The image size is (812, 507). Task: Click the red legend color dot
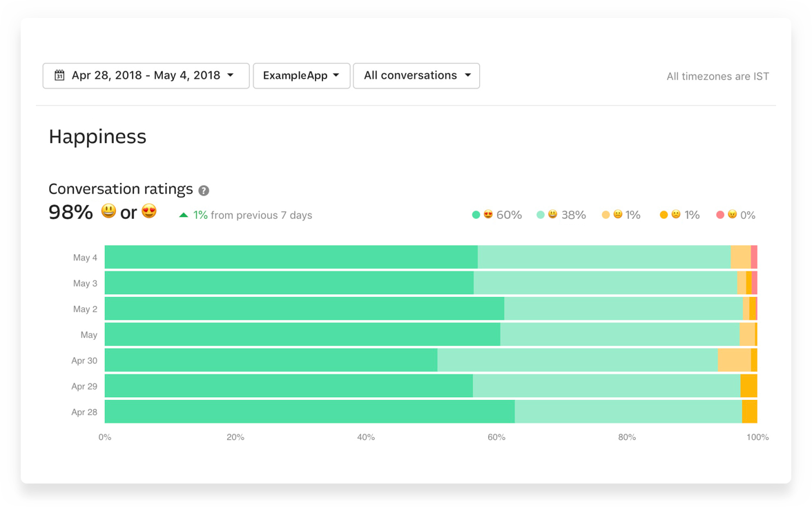tap(720, 215)
